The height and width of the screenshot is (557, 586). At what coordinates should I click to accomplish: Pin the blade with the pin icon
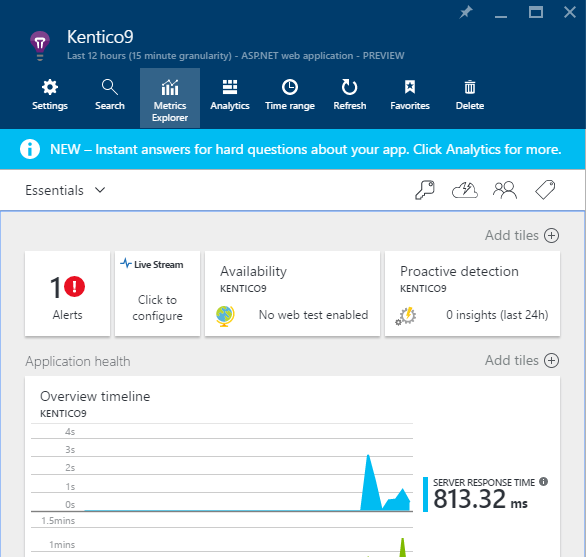466,13
